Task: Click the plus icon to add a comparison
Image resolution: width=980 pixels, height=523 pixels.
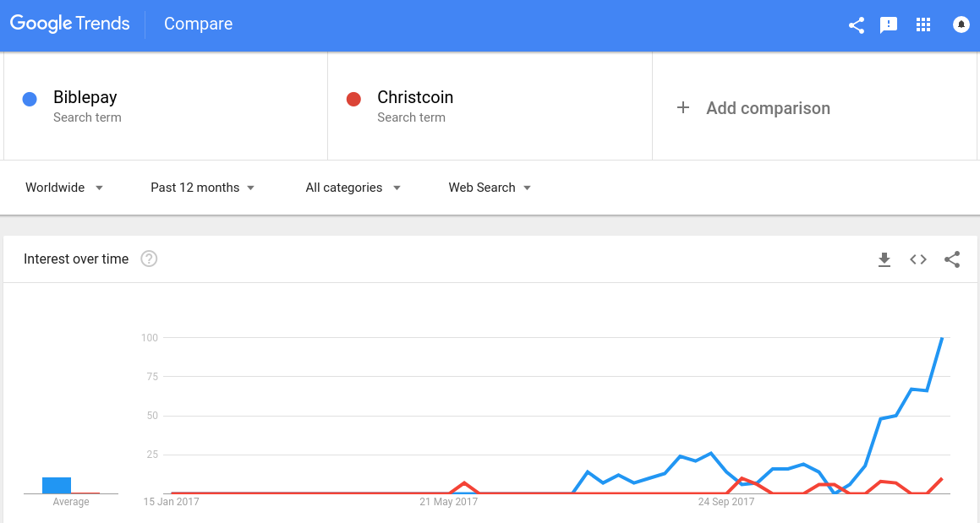Action: point(683,107)
